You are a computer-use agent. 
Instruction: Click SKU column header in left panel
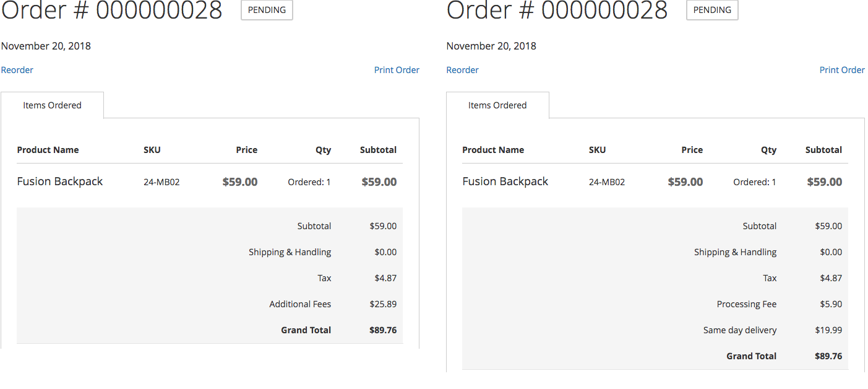click(x=152, y=150)
